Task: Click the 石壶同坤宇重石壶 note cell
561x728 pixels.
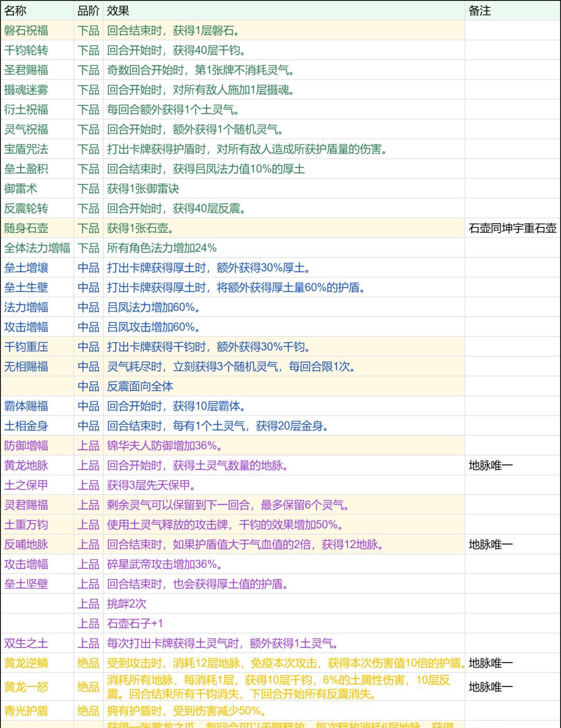Action: click(513, 228)
